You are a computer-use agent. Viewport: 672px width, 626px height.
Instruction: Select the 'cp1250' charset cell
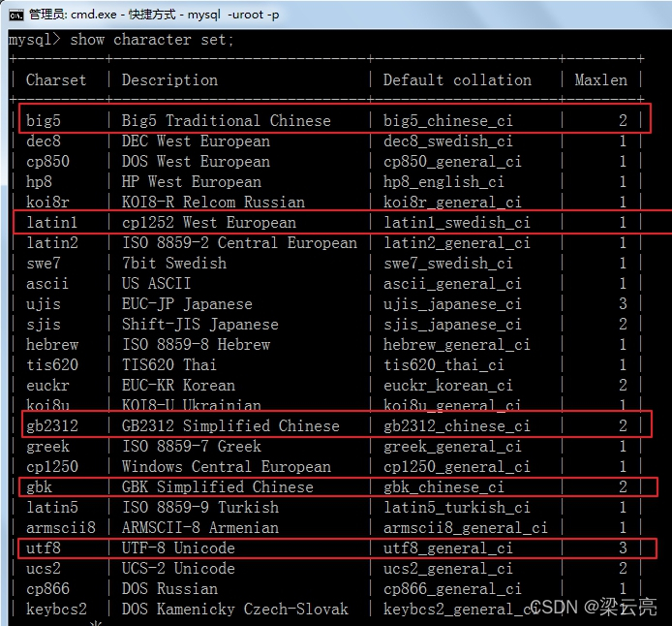coord(52,467)
